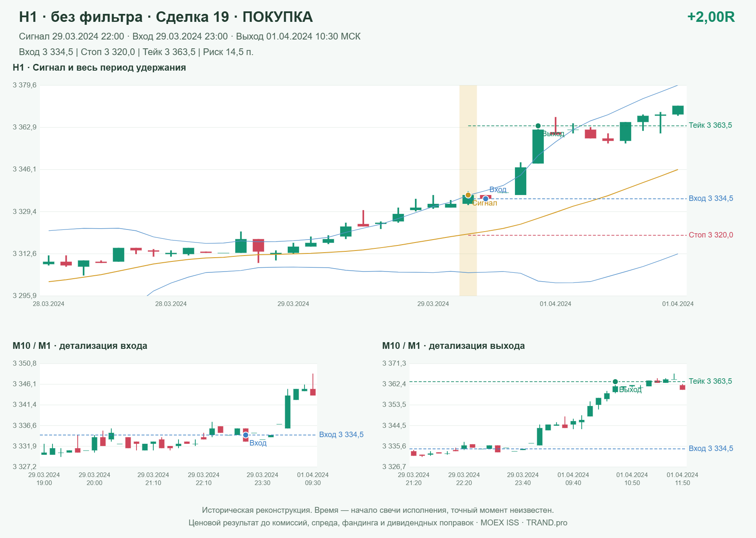Click heading 'H1 · Сигнал и весь период удержания'

tap(99, 68)
